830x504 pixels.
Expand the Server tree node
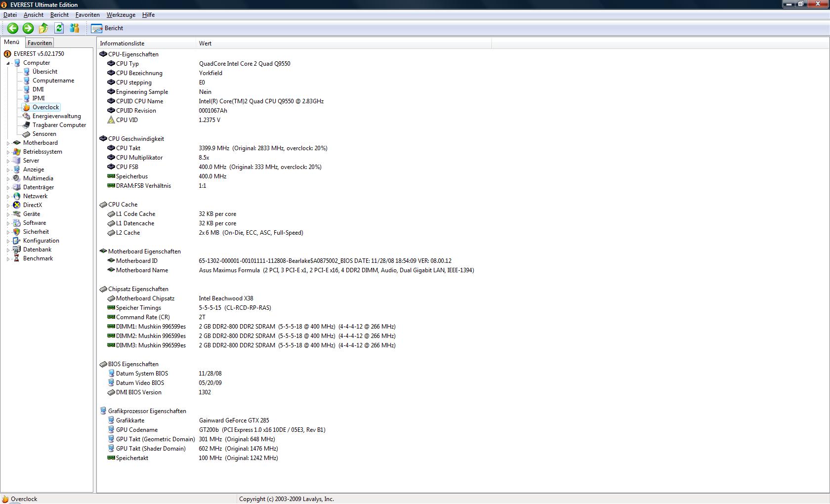tap(8, 161)
